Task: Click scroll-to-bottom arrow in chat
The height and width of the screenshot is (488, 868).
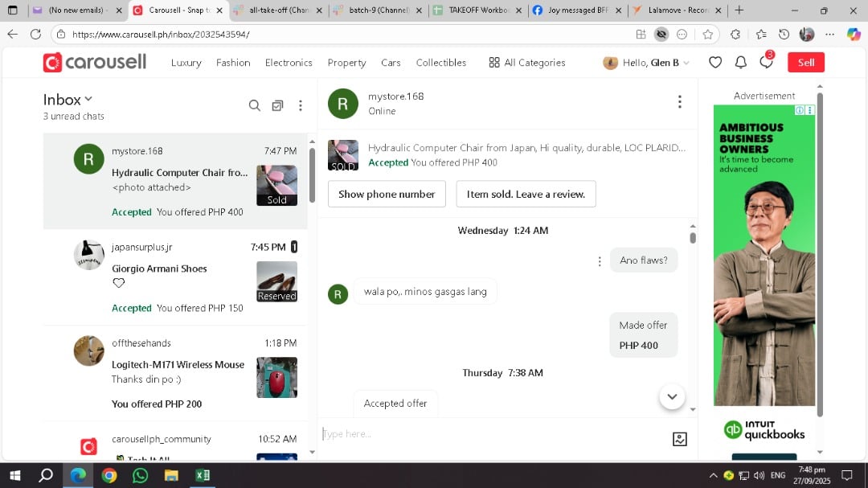Action: (x=672, y=396)
